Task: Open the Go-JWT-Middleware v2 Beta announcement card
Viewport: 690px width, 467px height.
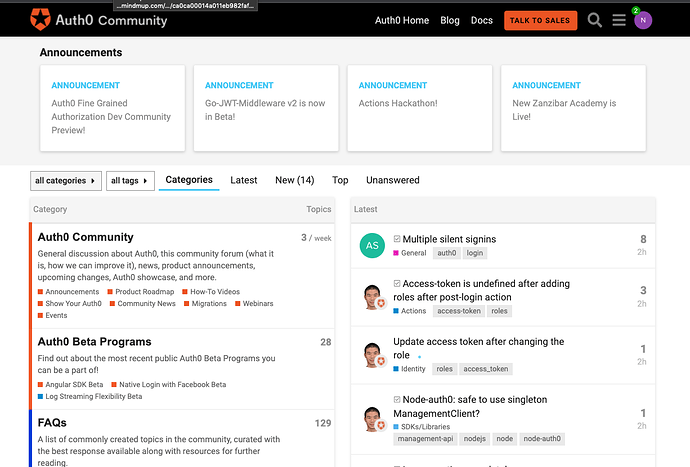Action: pos(266,108)
